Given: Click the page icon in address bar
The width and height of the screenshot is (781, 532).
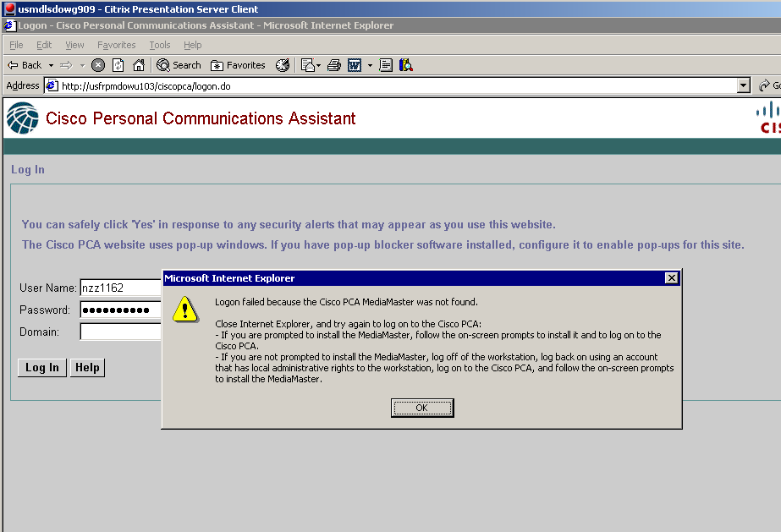Looking at the screenshot, I should point(52,86).
